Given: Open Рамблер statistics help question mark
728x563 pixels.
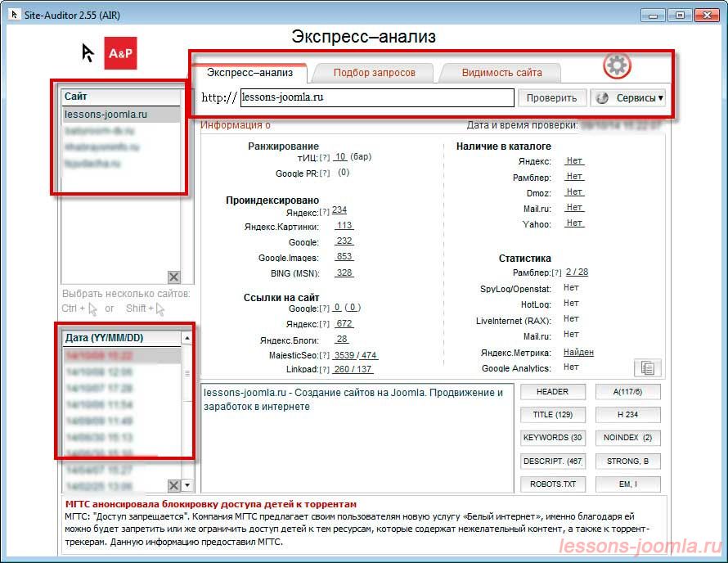Looking at the screenshot, I should (557, 273).
